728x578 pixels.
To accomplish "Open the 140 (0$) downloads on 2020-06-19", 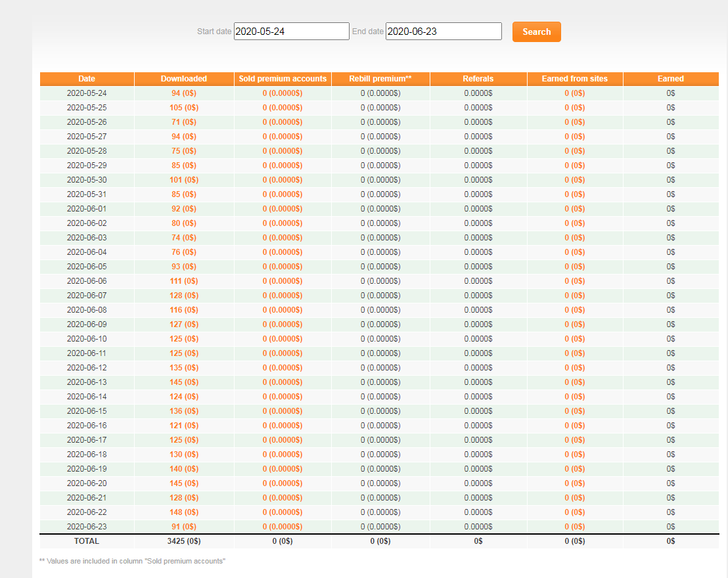I will click(184, 468).
